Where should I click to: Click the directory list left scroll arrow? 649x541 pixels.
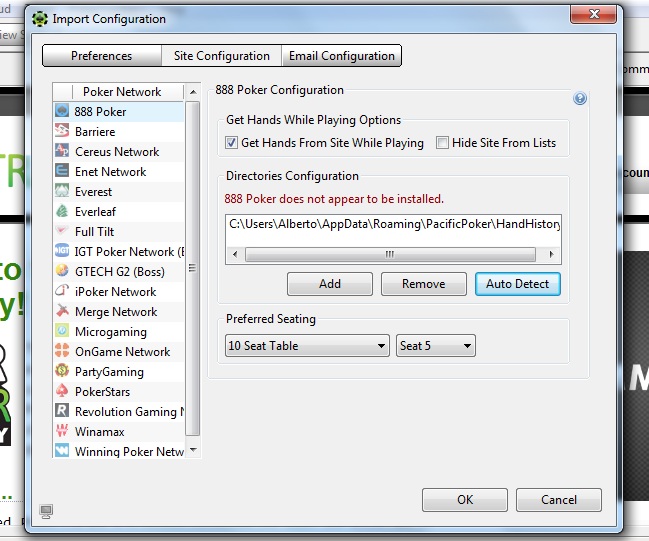coord(235,254)
